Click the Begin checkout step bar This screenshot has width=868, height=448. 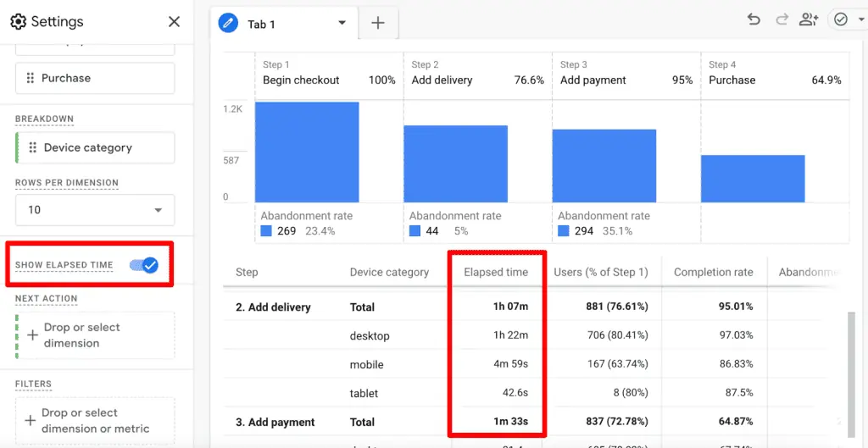[307, 152]
